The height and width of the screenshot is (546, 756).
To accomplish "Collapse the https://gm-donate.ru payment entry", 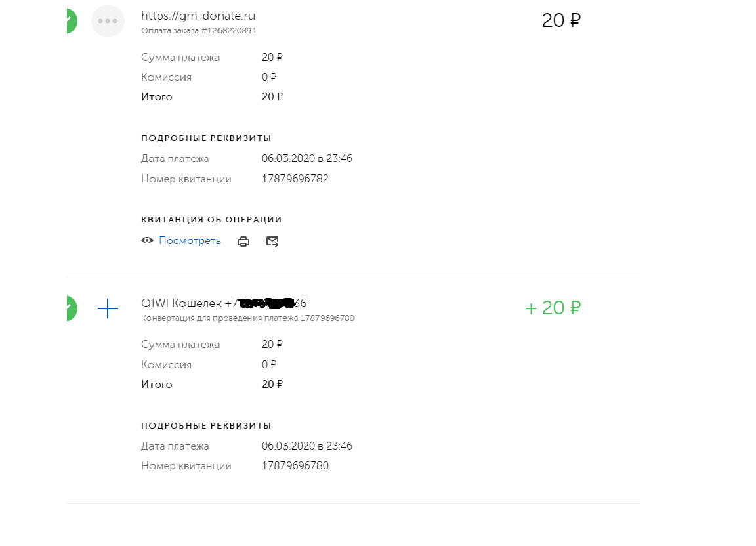I will point(198,16).
